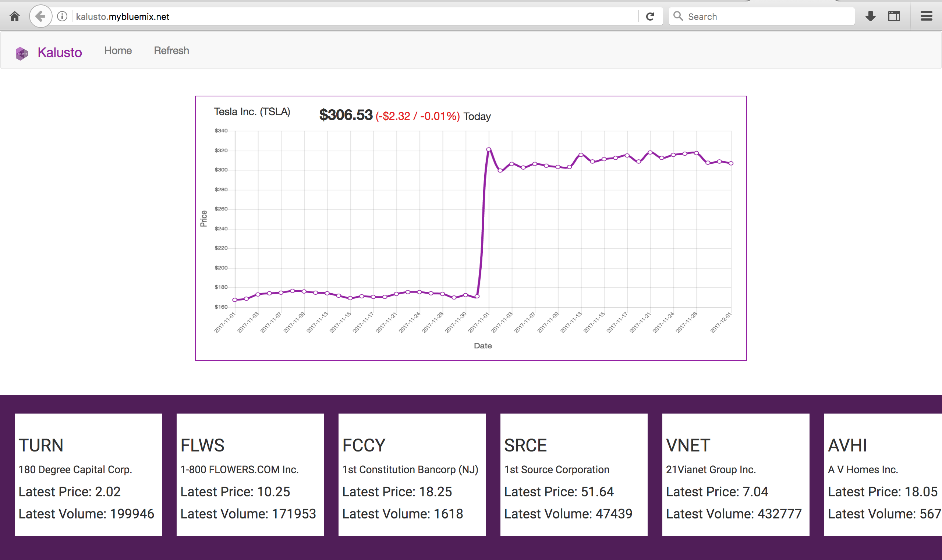Toggle the browser sidebar icon
This screenshot has width=942, height=560.
894,16
